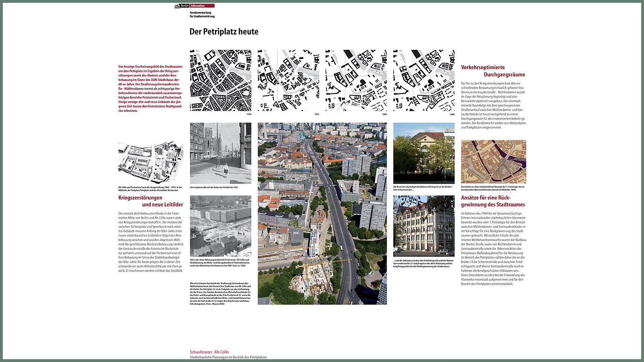Open the large aerial photo of Gertraudenstraße
This screenshot has height=362, width=644.
(x=322, y=214)
